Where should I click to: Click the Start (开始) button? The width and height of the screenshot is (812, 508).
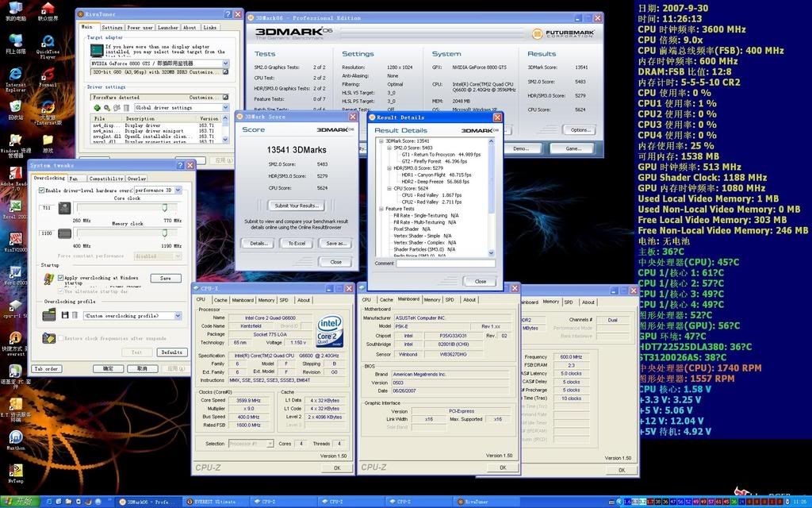tap(20, 502)
